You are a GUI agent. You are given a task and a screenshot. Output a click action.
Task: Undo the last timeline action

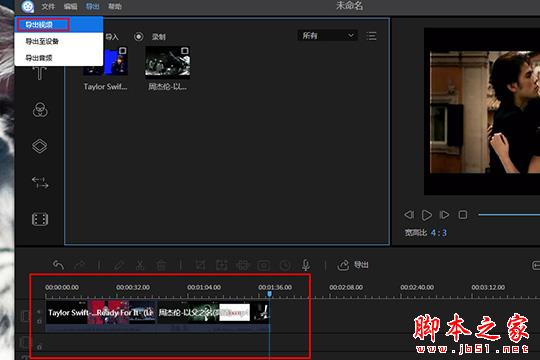point(59,265)
